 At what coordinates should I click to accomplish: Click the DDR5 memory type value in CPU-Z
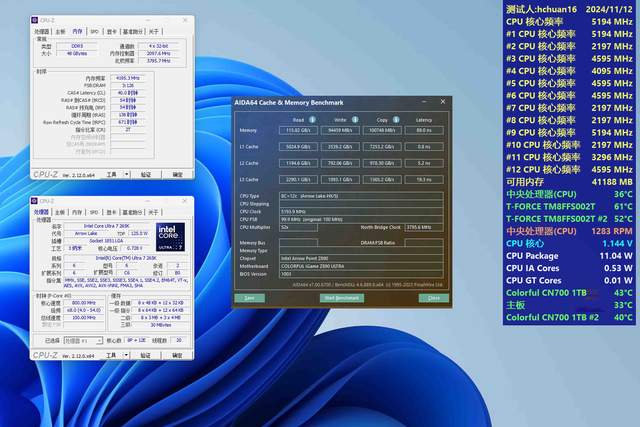coord(77,46)
